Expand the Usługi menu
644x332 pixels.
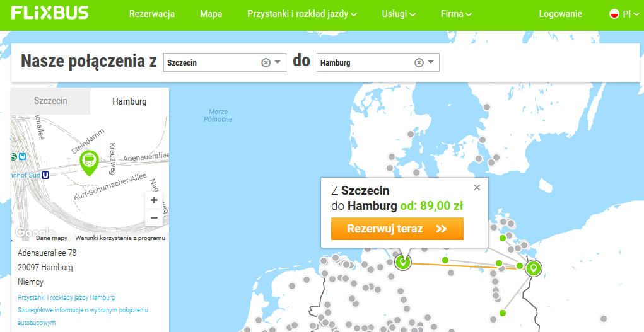point(399,14)
